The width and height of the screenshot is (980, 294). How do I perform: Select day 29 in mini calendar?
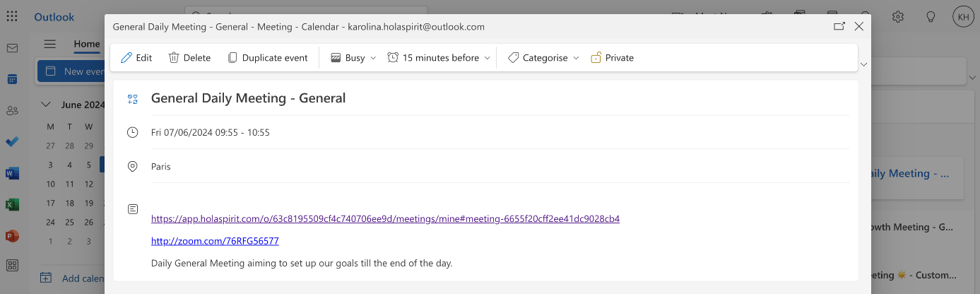(88, 146)
